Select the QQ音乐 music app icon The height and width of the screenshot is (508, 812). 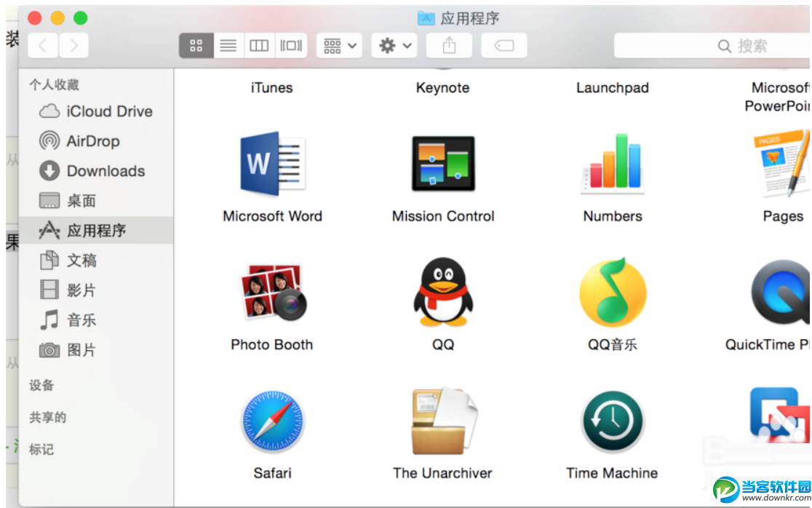(x=613, y=293)
